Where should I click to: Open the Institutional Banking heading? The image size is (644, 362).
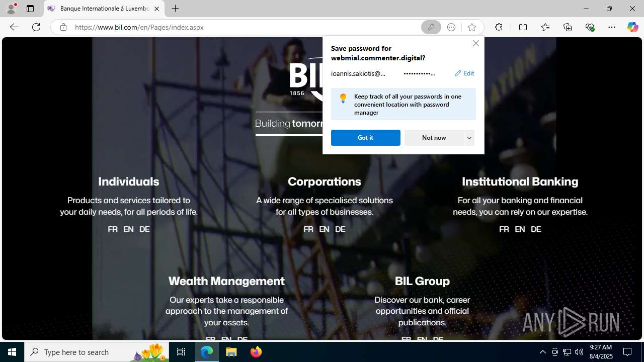(x=520, y=182)
